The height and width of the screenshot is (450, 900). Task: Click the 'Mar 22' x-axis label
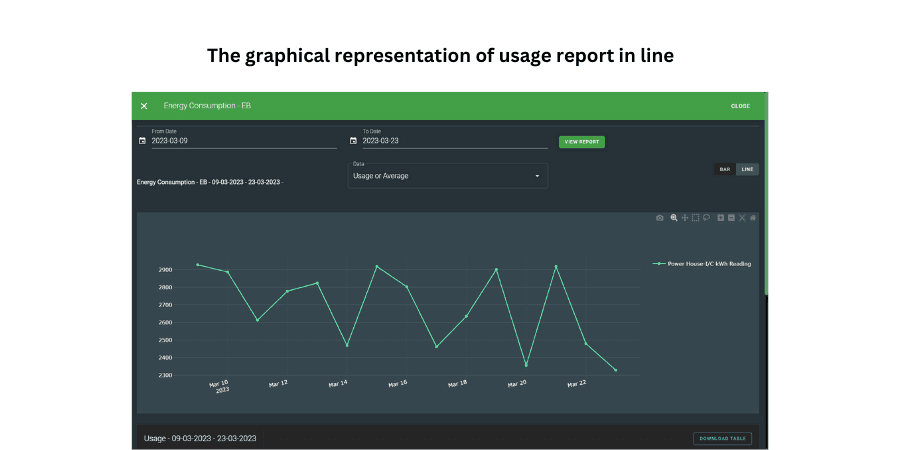pyautogui.click(x=577, y=383)
